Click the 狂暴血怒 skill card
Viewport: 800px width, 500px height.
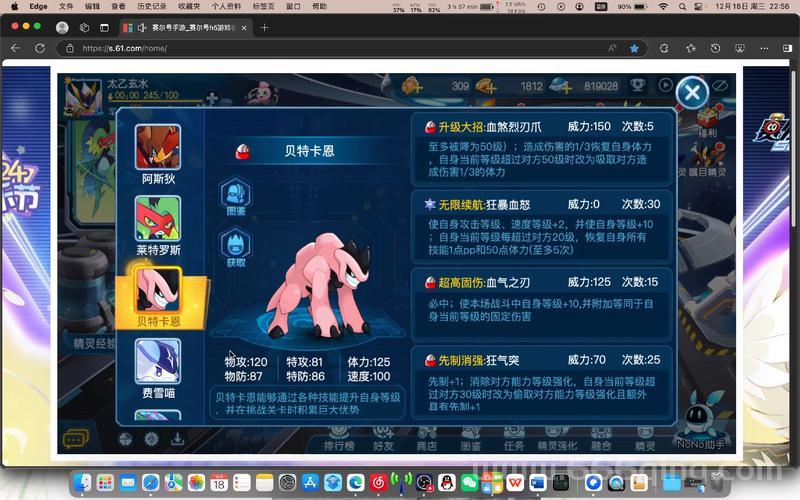pos(541,226)
